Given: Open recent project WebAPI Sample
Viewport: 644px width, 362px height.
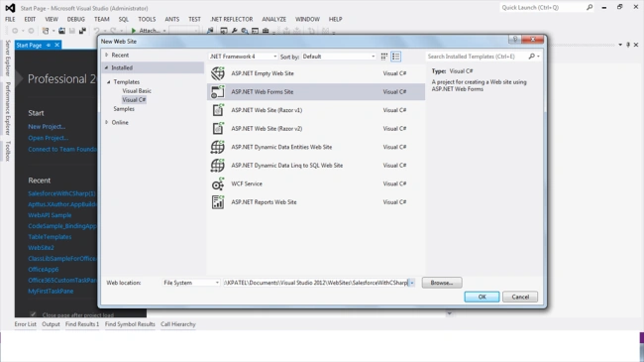Looking at the screenshot, I should pyautogui.click(x=50, y=215).
